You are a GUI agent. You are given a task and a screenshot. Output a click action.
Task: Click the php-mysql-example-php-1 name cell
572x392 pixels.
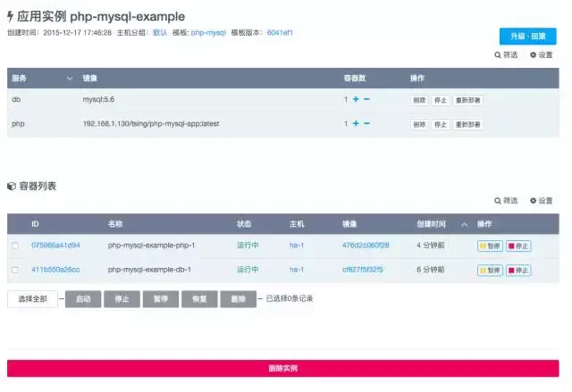(151, 246)
